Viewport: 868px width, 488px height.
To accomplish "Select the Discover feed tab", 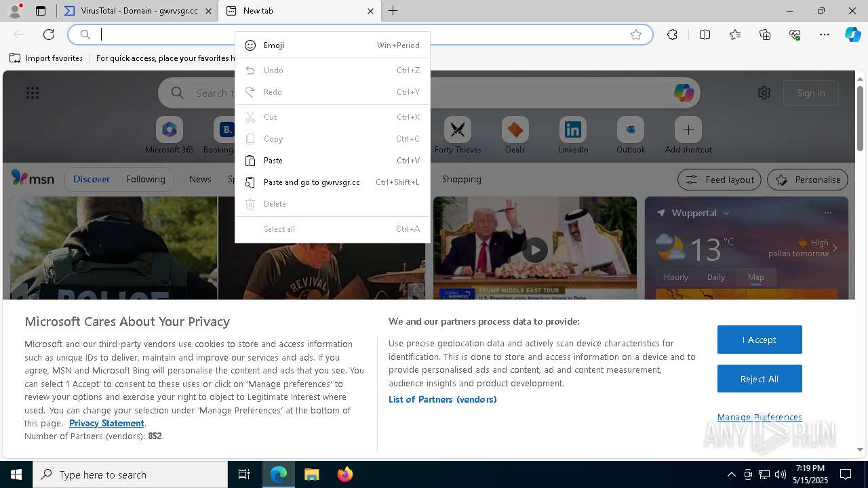I will (92, 179).
